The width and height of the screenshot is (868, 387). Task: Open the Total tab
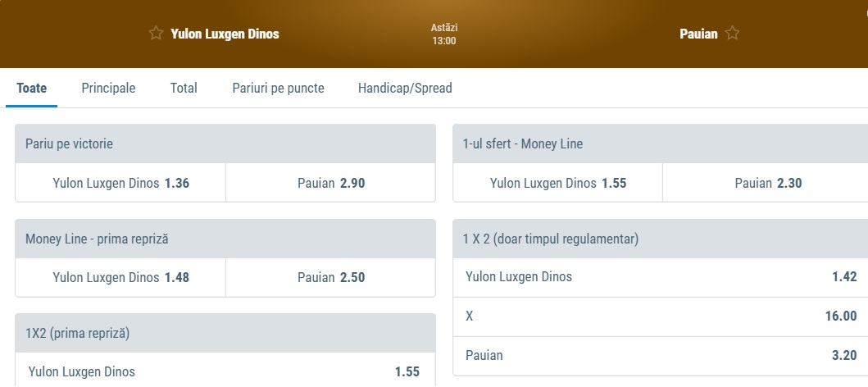(x=184, y=89)
